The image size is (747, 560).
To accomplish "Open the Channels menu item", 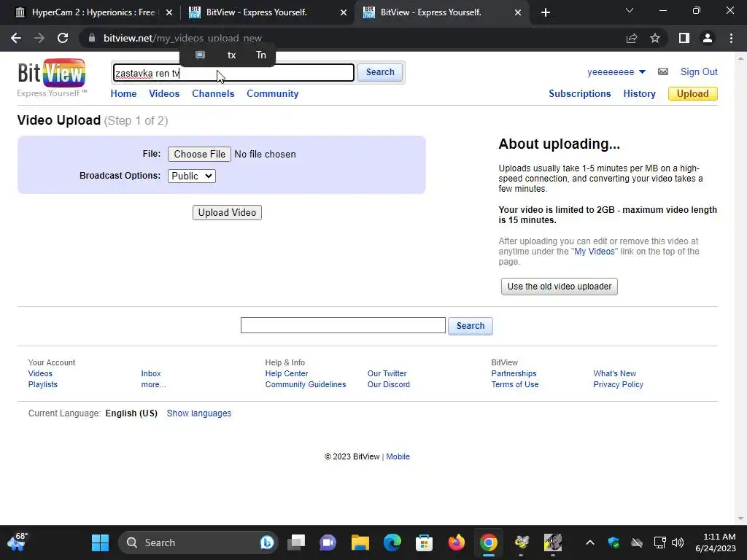I will click(x=213, y=94).
